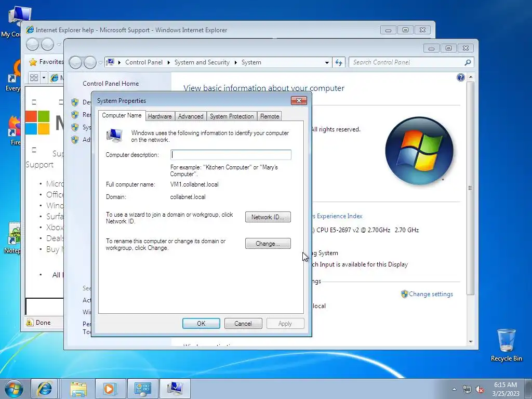Click the System protection shield icon
Viewport: 532px width, 399px height.
click(75, 127)
